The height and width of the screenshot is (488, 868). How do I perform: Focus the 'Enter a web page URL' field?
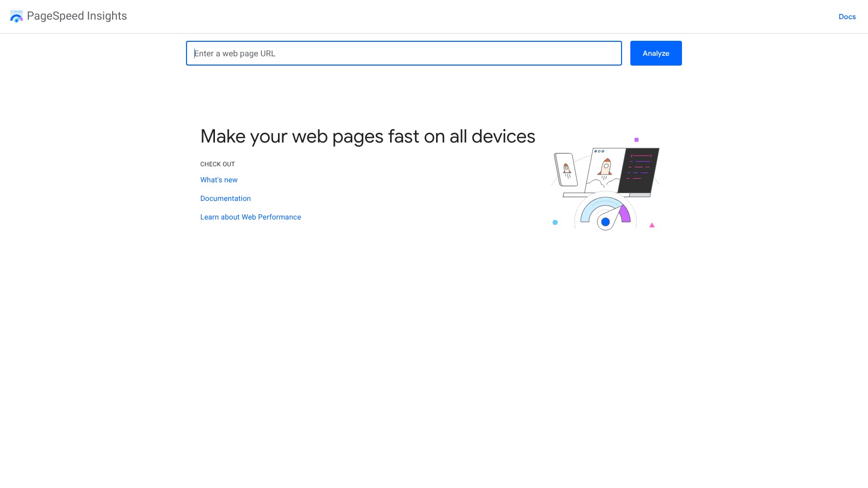click(x=404, y=53)
